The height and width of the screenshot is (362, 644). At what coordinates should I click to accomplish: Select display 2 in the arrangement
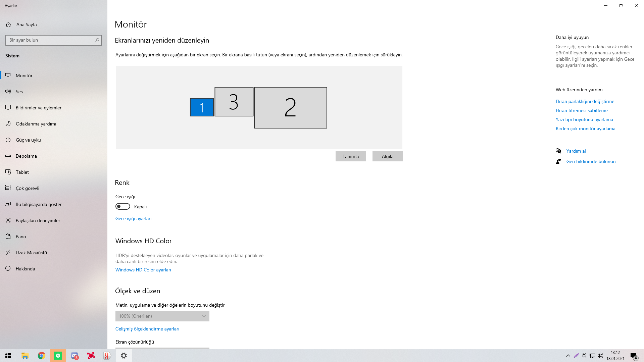pos(291,108)
